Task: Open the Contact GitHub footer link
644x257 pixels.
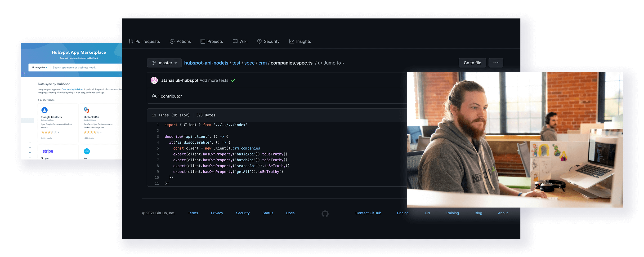Action: coord(368,213)
